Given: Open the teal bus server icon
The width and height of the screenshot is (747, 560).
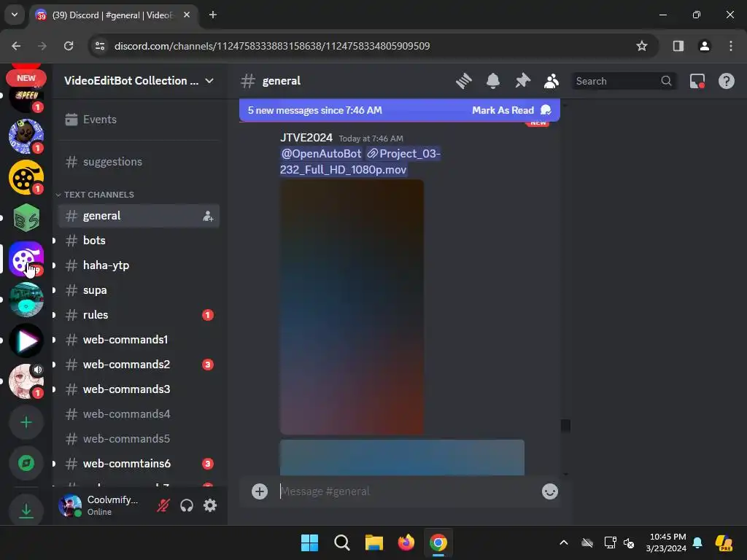Looking at the screenshot, I should (26, 300).
